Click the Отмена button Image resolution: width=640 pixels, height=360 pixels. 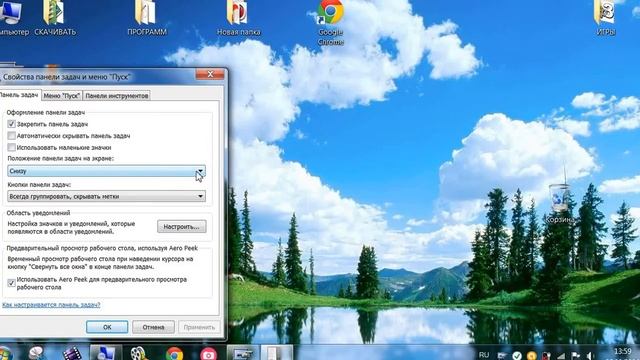pyautogui.click(x=153, y=327)
